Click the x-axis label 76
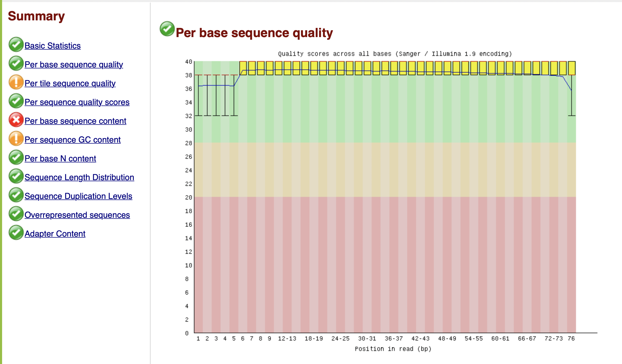Image resolution: width=622 pixels, height=364 pixels. pyautogui.click(x=571, y=339)
